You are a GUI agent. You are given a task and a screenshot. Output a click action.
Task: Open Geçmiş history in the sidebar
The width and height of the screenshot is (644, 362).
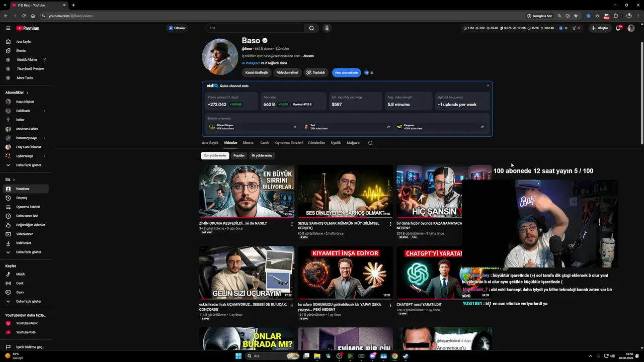(26, 198)
